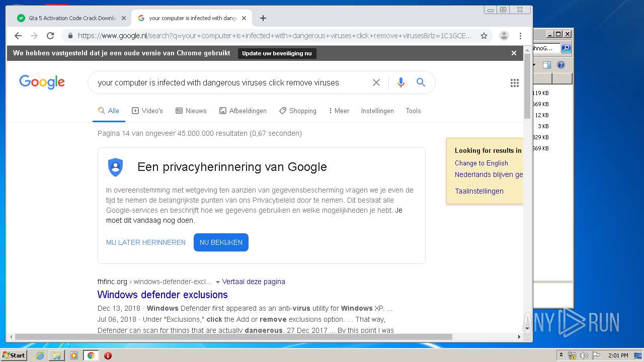Open Chrome's three-dot menu

click(520, 36)
